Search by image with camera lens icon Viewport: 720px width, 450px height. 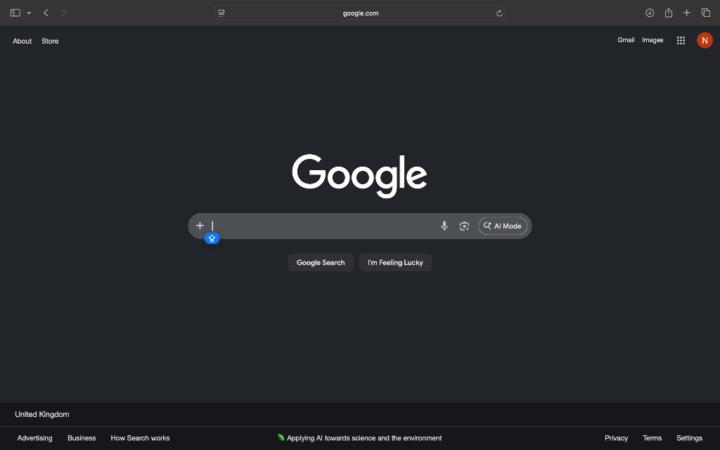point(464,226)
